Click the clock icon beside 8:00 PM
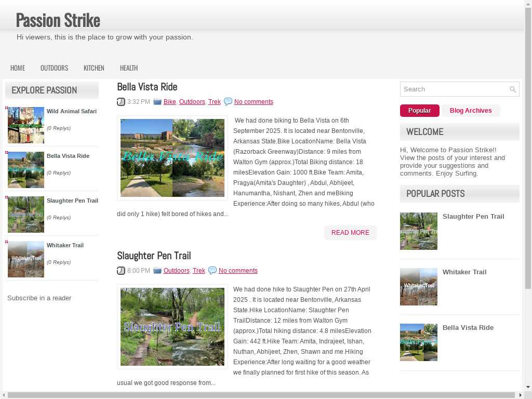 tap(121, 271)
